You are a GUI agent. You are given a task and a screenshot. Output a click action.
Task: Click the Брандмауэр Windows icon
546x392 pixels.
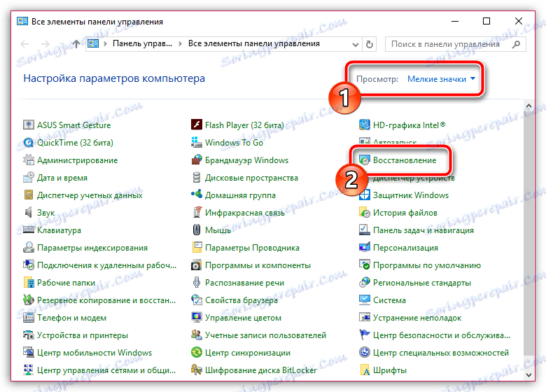(x=197, y=160)
